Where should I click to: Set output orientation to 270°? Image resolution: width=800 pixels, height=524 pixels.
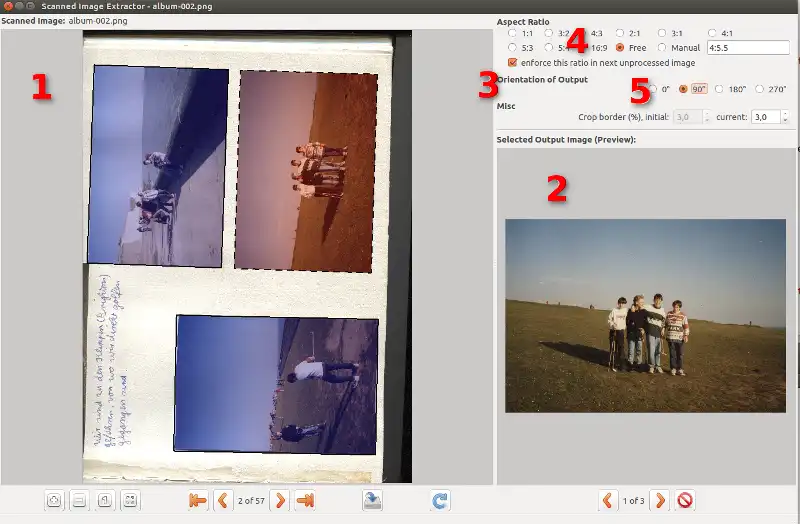pyautogui.click(x=760, y=89)
